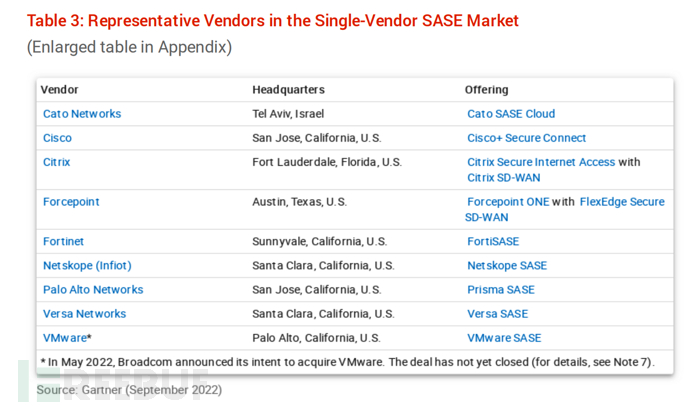Click the Netskope (Infiot) vendor link
The width and height of the screenshot is (690, 409).
click(x=87, y=266)
